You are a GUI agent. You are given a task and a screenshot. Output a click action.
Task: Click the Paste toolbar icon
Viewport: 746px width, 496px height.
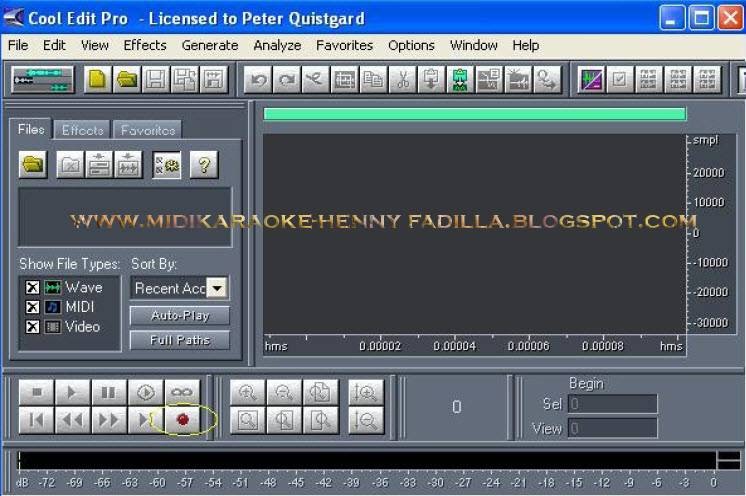(431, 79)
